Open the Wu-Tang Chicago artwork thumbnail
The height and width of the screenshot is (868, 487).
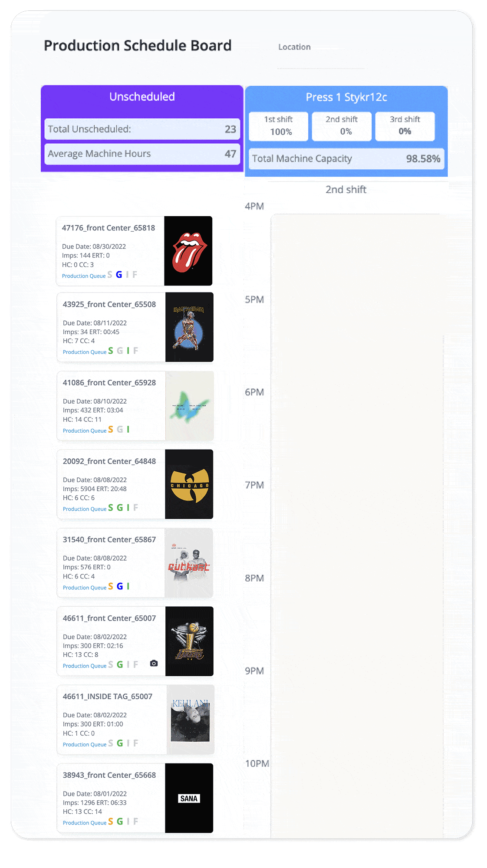click(189, 484)
